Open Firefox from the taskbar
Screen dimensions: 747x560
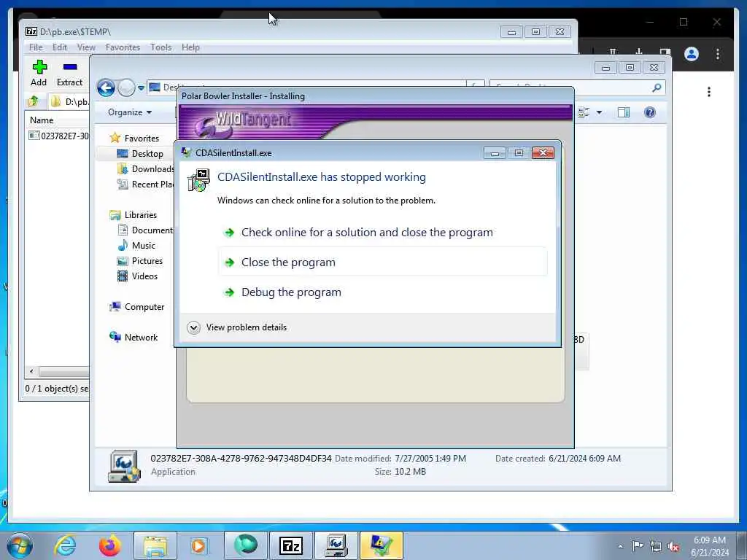109,545
